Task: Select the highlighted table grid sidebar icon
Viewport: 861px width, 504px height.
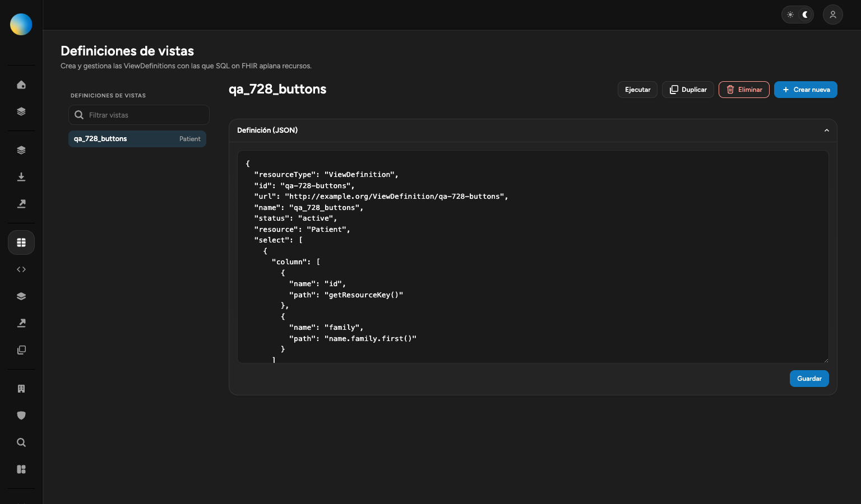Action: (21, 242)
